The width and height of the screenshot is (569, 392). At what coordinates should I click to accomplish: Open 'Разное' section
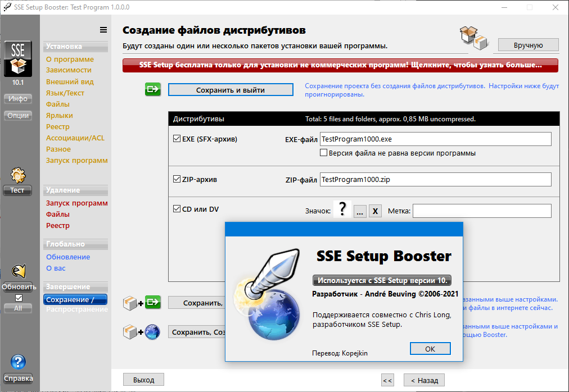pyautogui.click(x=58, y=149)
